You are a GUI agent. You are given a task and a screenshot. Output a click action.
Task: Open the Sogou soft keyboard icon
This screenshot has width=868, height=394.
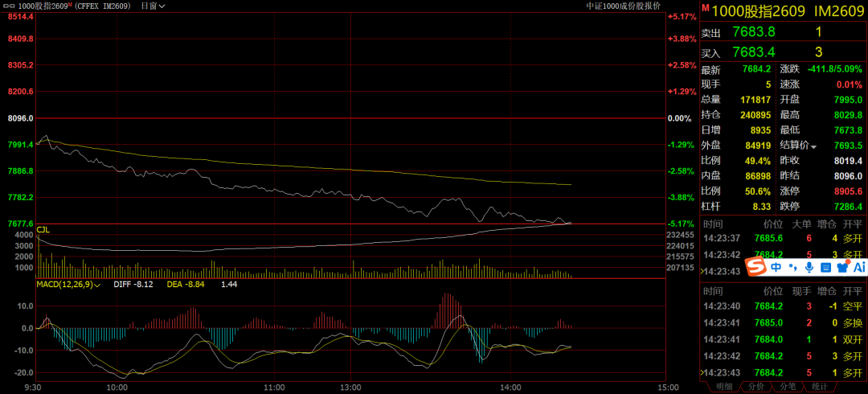click(x=825, y=268)
